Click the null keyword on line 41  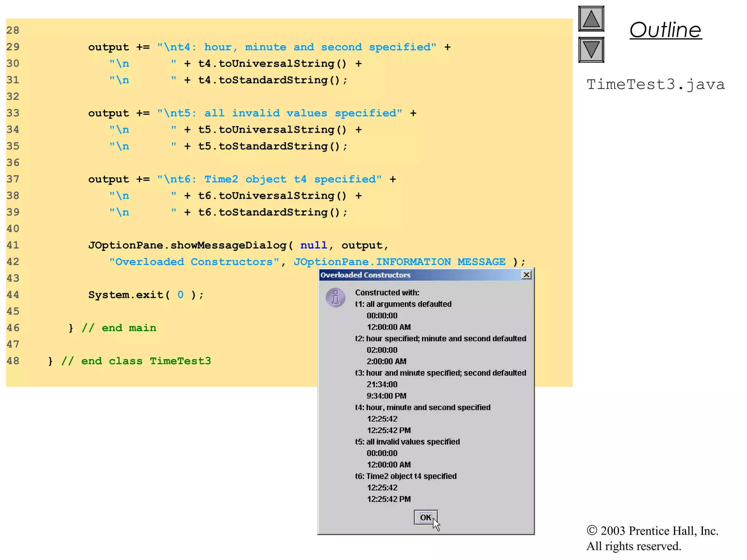click(x=314, y=245)
